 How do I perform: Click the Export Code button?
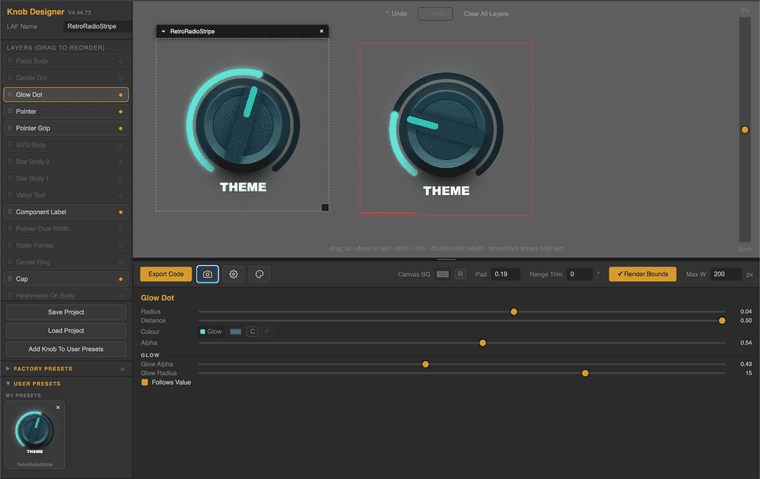[x=166, y=274]
